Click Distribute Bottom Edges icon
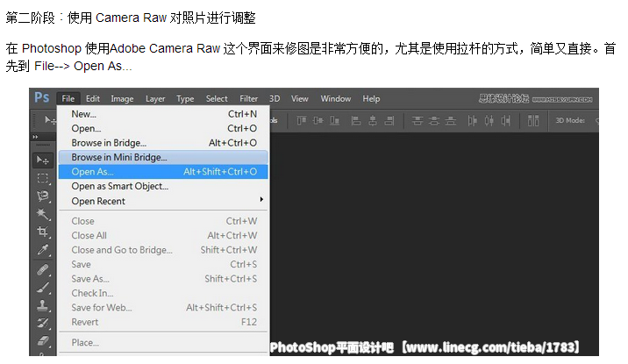This screenshot has width=628, height=364. 451,120
